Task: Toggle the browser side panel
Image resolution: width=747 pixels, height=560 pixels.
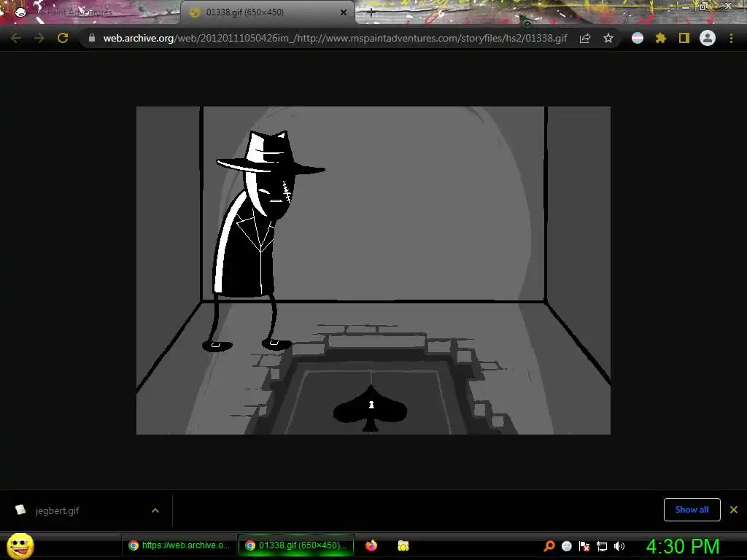Action: tap(684, 38)
